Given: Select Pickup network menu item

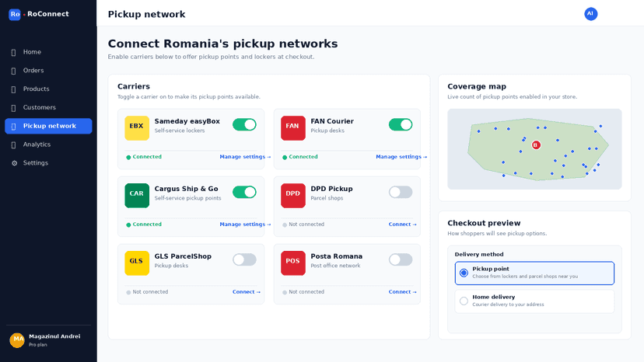Looking at the screenshot, I should coord(48,126).
